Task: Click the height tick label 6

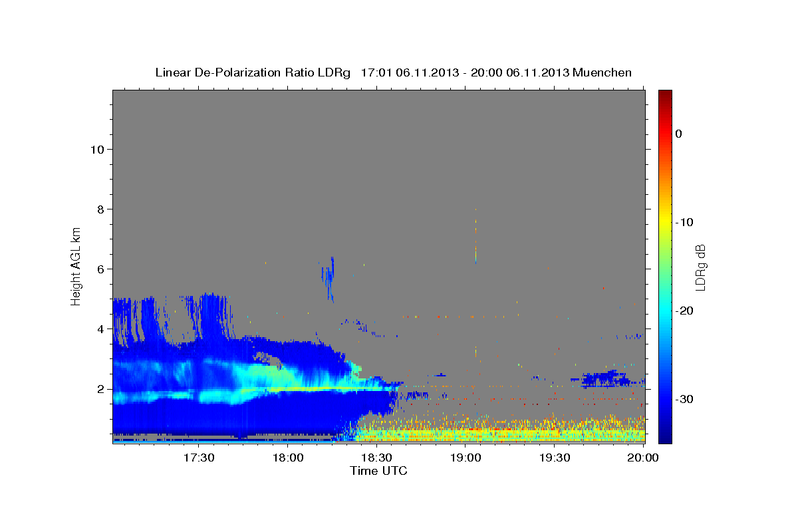Action: (100, 269)
